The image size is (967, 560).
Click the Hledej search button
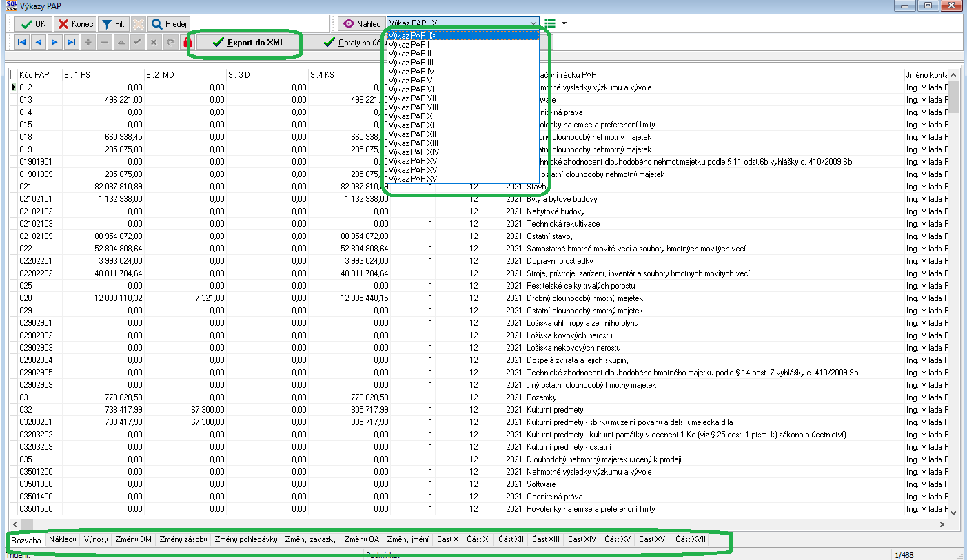(x=168, y=24)
